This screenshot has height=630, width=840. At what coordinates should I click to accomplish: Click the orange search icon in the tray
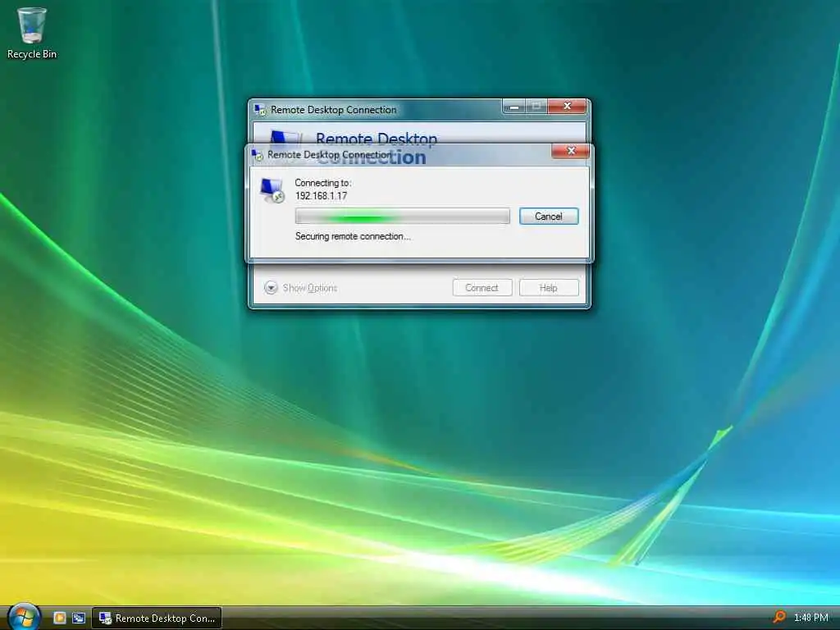click(x=779, y=617)
